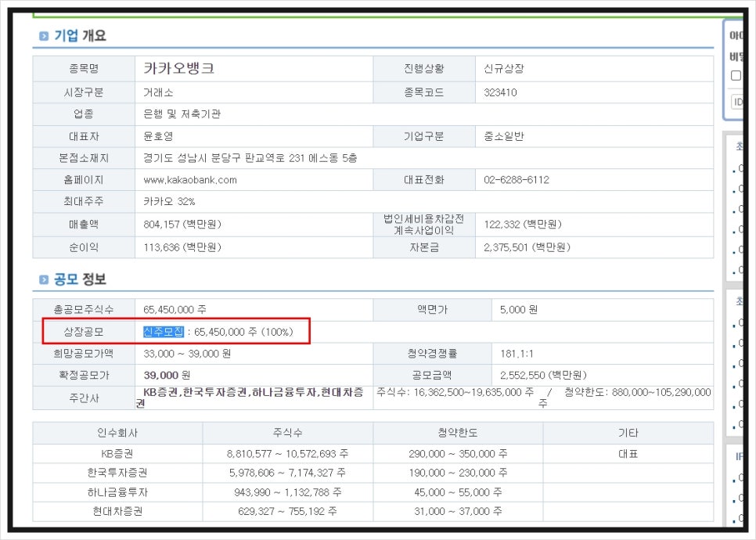
Task: Click the highlighted 신주모집 text
Action: 164,332
